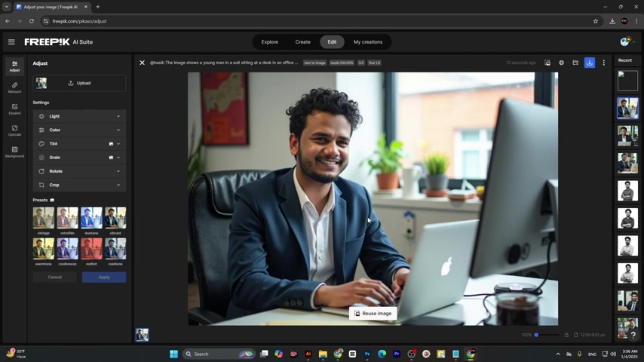Expand the Light settings section
The image size is (644, 362).
click(79, 116)
